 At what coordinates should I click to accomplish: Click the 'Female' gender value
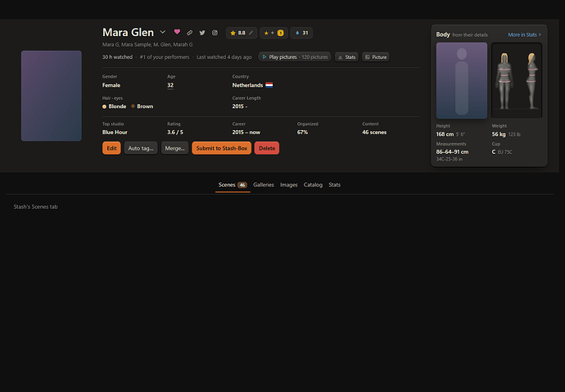(x=111, y=85)
